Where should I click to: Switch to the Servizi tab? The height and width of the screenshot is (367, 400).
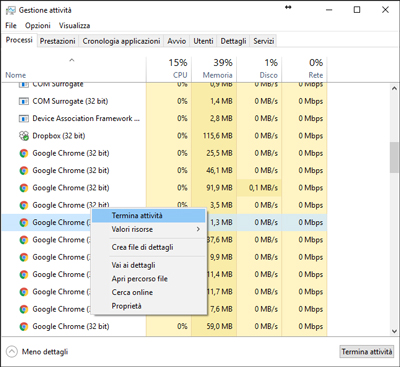263,41
